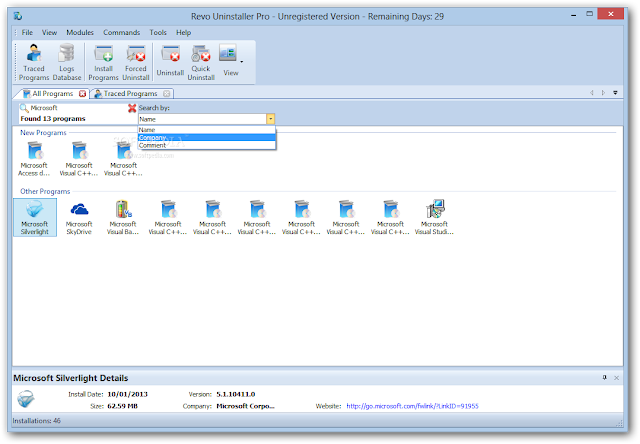This screenshot has height=444, width=640.
Task: Close the All Programs tab
Action: [x=82, y=93]
